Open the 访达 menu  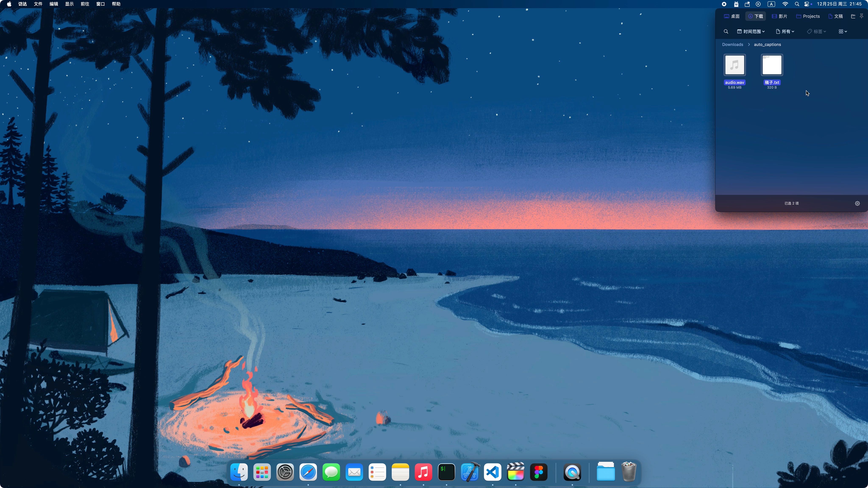pyautogui.click(x=23, y=4)
